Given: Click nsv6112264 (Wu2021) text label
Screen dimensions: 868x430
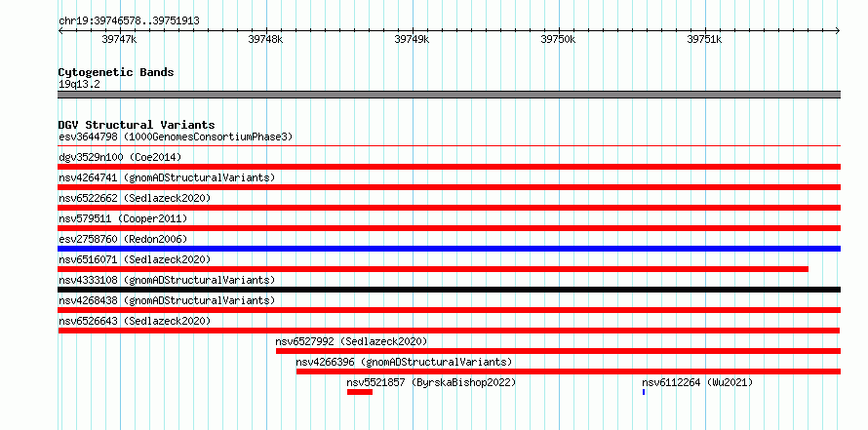Looking at the screenshot, I should (697, 382).
